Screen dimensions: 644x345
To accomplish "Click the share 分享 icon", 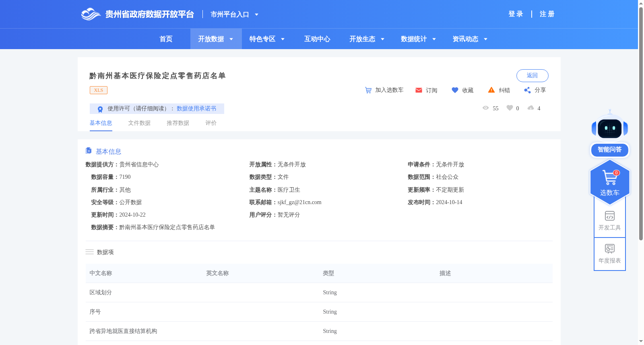I will click(527, 90).
